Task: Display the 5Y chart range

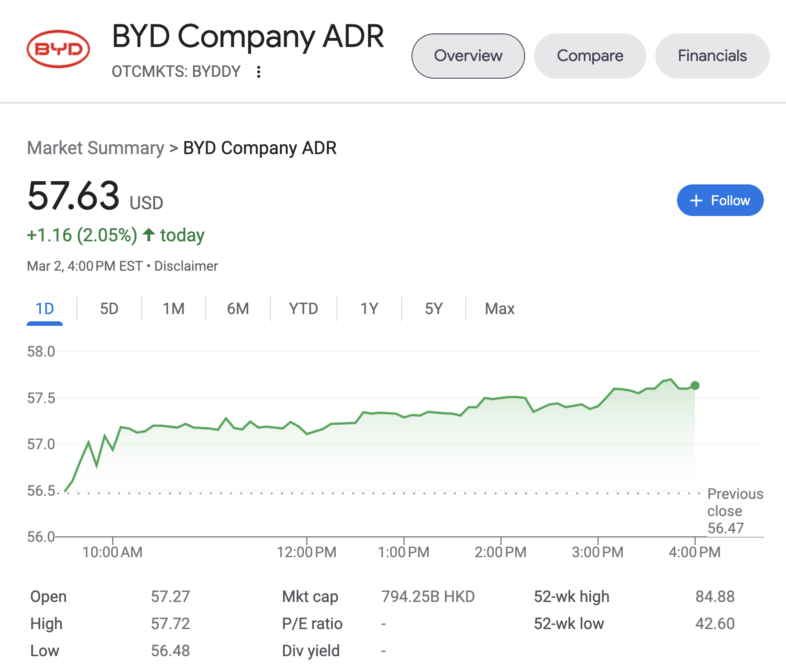Action: (434, 309)
